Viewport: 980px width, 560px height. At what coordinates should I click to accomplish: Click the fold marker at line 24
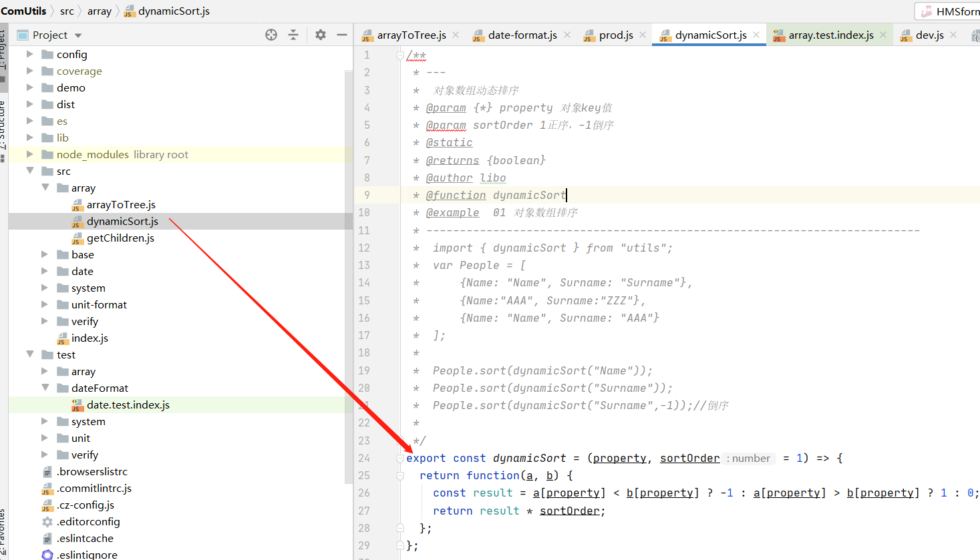point(400,459)
